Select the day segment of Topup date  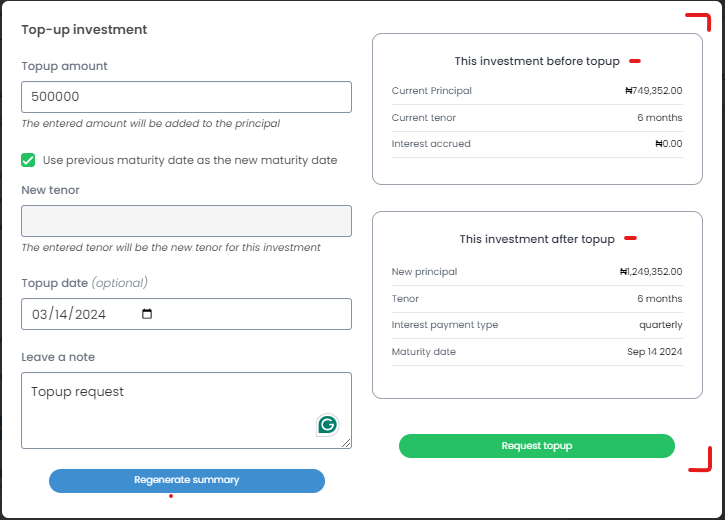62,314
